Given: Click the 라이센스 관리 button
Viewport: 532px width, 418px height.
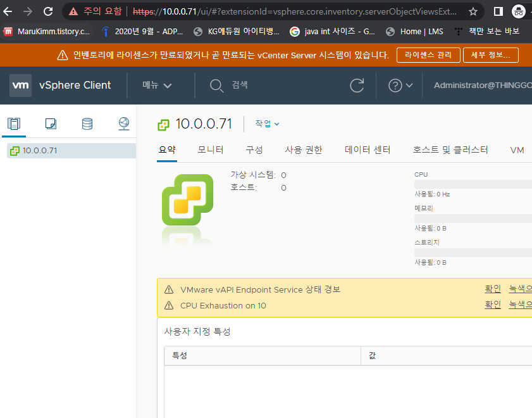Looking at the screenshot, I should (428, 55).
